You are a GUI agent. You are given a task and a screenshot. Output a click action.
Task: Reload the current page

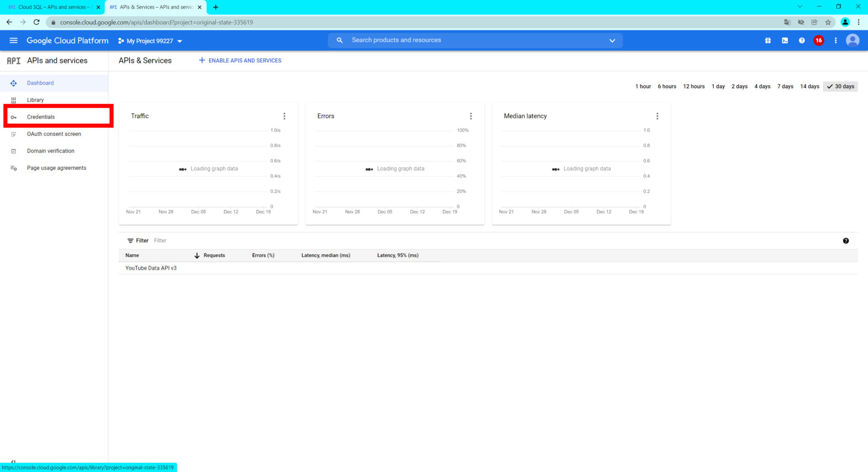(x=37, y=22)
